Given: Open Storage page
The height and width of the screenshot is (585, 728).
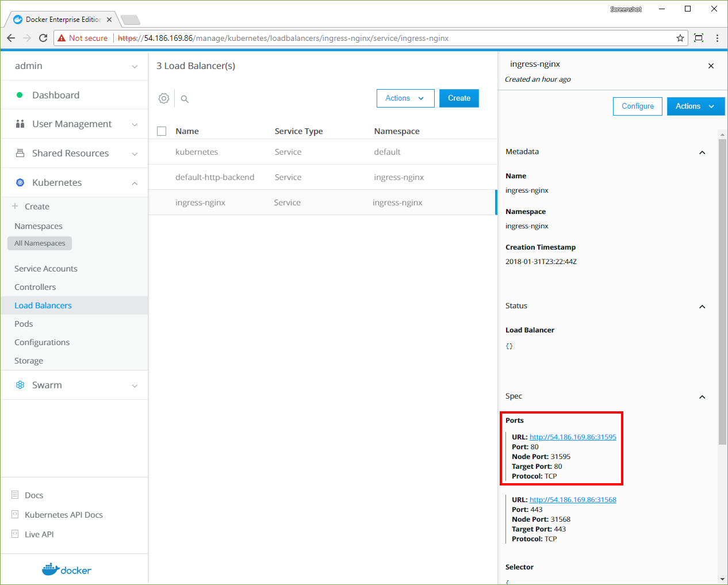Looking at the screenshot, I should tap(29, 361).
